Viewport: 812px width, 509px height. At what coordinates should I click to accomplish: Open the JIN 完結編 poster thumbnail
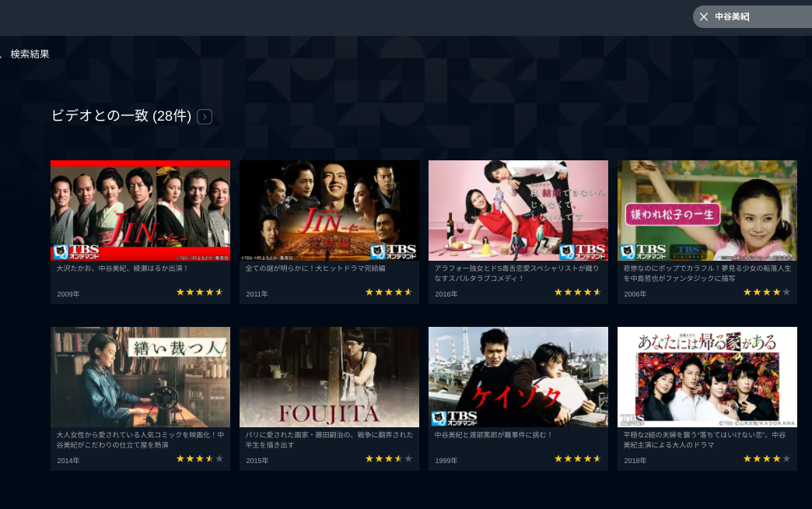[329, 210]
